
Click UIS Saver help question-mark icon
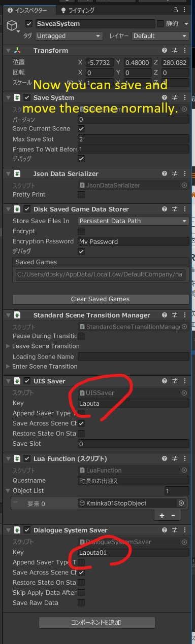[x=165, y=381]
